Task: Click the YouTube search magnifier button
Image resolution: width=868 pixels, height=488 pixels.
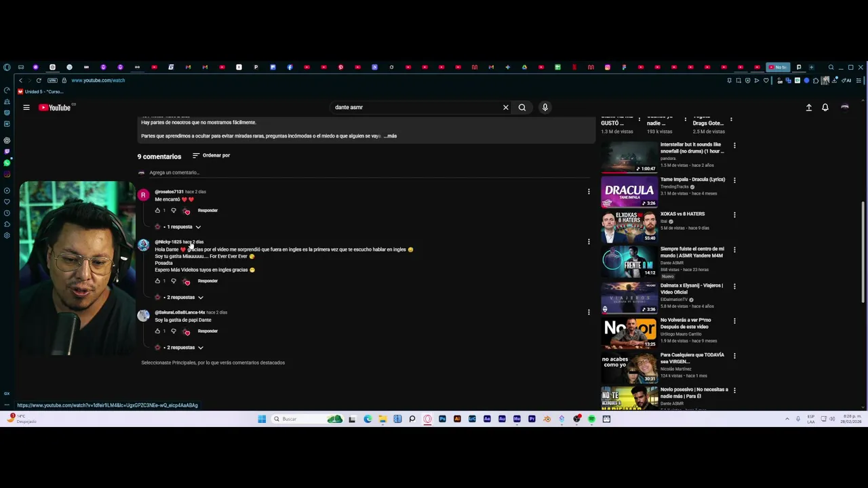Action: tap(522, 107)
